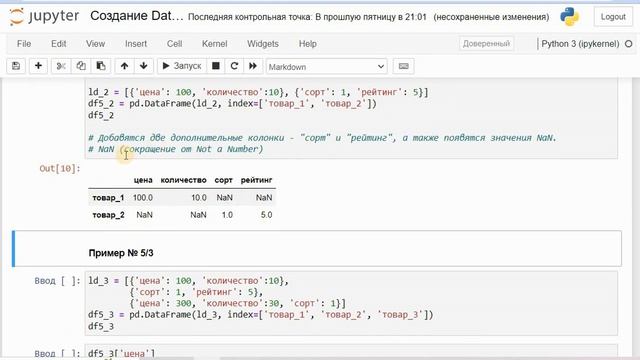This screenshot has height=360, width=640.
Task: Click row index товар_1
Action: coord(108,198)
